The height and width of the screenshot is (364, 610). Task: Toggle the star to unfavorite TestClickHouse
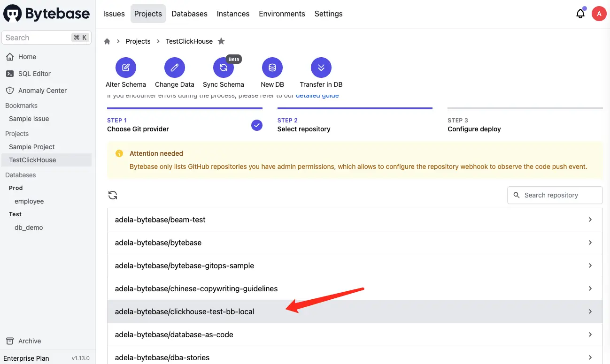(x=221, y=41)
